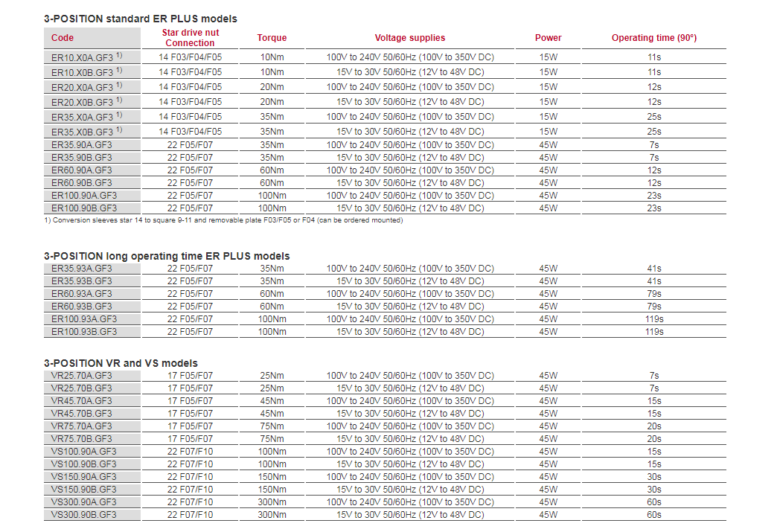Select the VR75.70B.GF3 model code

pyautogui.click(x=82, y=439)
